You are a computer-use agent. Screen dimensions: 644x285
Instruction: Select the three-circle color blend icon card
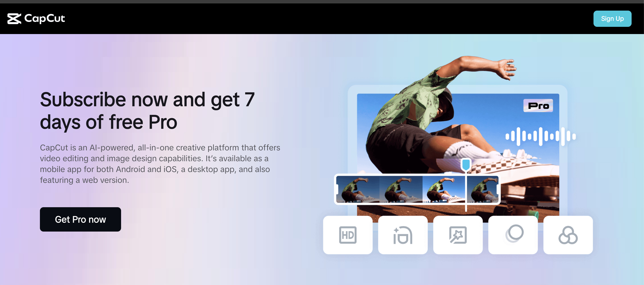point(568,235)
